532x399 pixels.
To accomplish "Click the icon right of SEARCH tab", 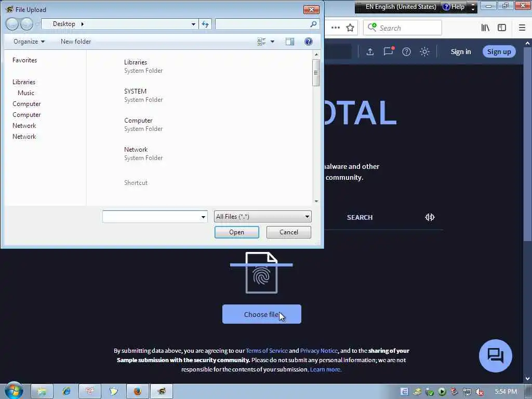I will pos(430,217).
